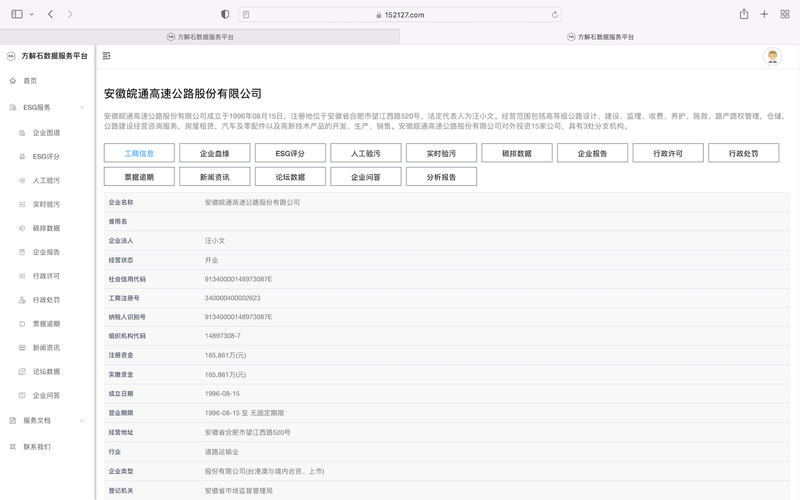Open 行政处罚 in the sidebar
The image size is (800, 500).
47,300
